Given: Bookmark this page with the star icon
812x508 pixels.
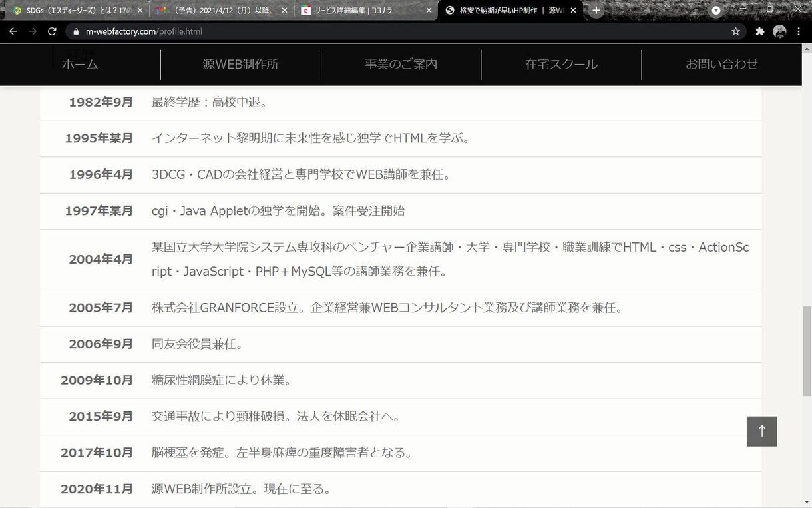Looking at the screenshot, I should (x=735, y=31).
